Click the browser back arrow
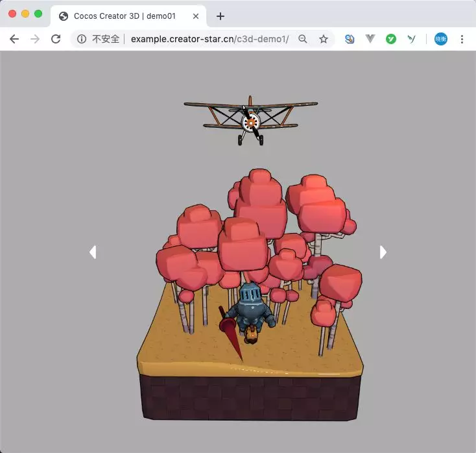Viewport: 476px width, 453px height. [x=14, y=39]
